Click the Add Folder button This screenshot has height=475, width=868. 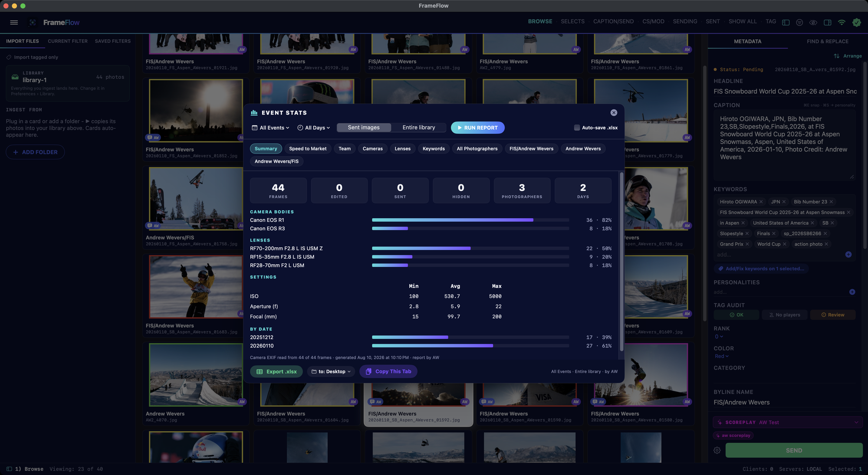[x=35, y=152]
